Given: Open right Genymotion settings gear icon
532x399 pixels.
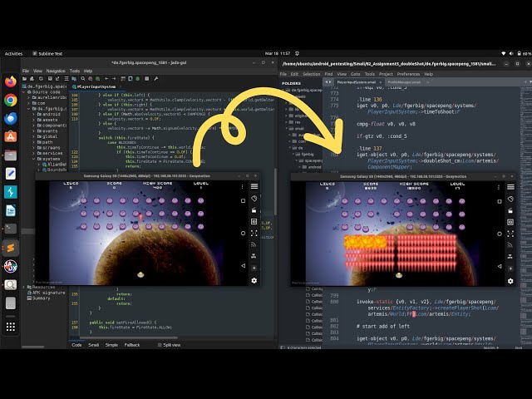Looking at the screenshot, I should click(510, 281).
